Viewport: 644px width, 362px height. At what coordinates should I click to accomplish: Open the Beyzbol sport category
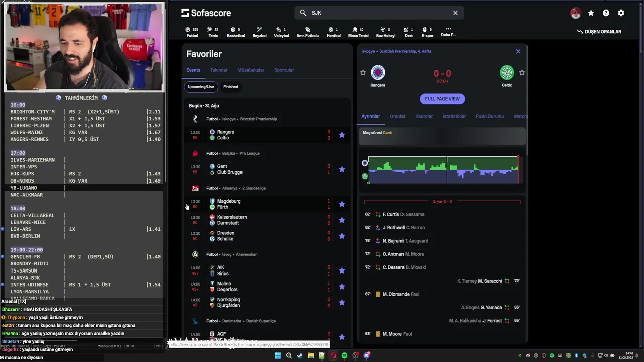[259, 32]
